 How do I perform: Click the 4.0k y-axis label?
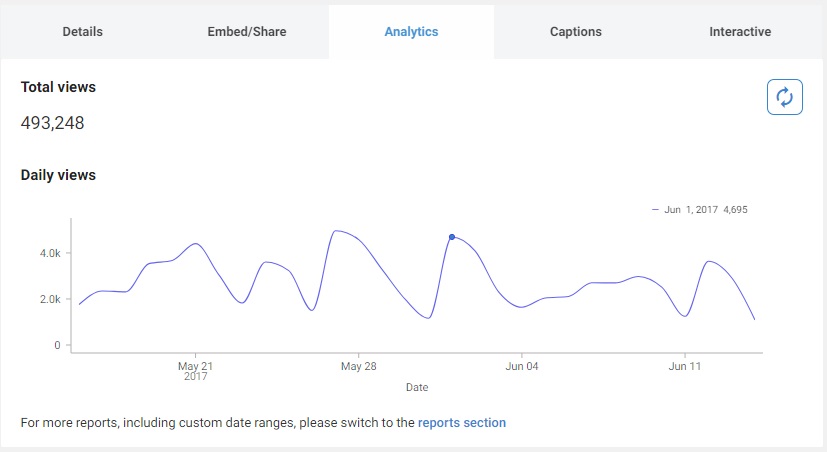click(x=49, y=253)
